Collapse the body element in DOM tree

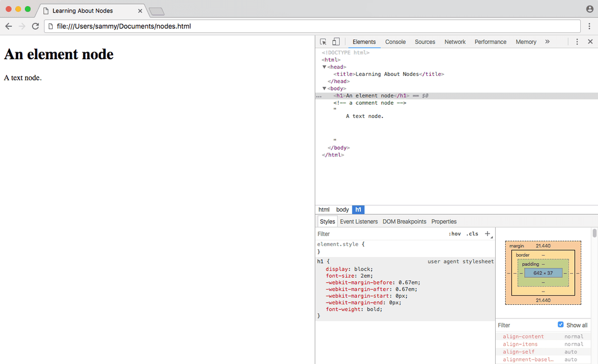(324, 89)
